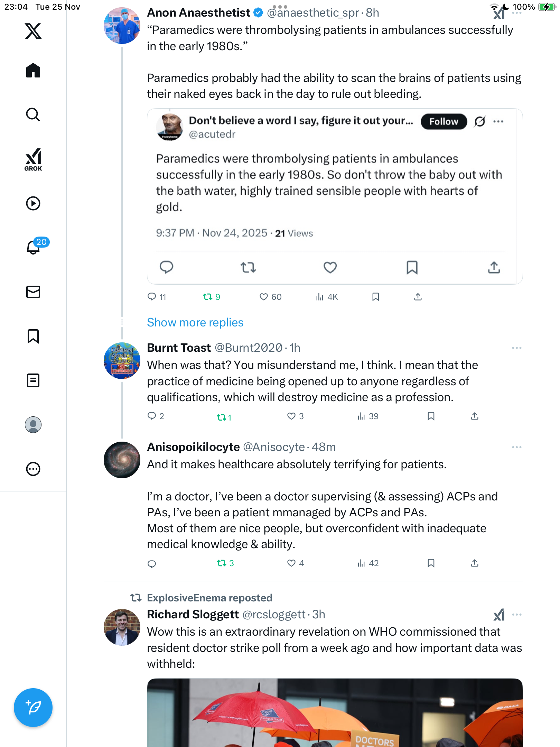Image resolution: width=560 pixels, height=747 pixels.
Task: Like Anon Anaesthetist's post with 60 likes
Action: coord(264,297)
